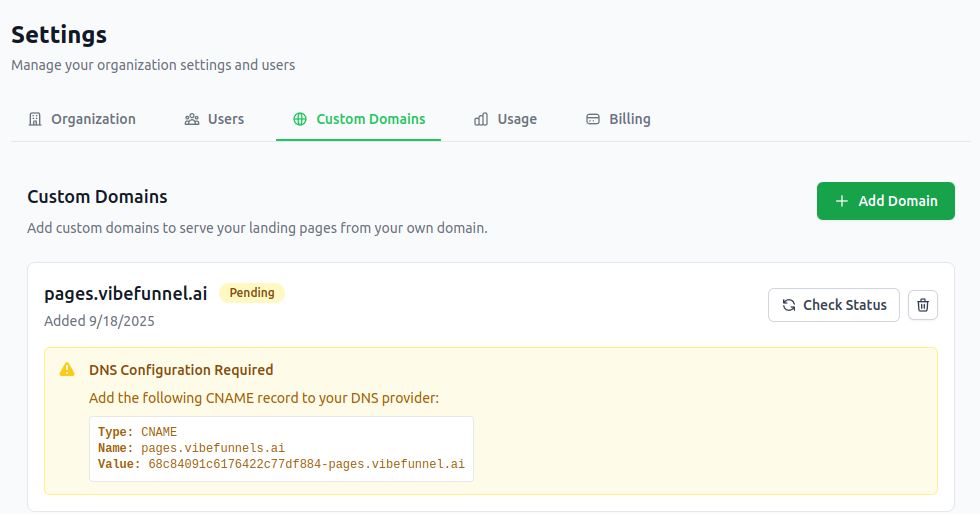Select the Custom Domains tab
Viewport: 980px width, 514px height.
(359, 119)
